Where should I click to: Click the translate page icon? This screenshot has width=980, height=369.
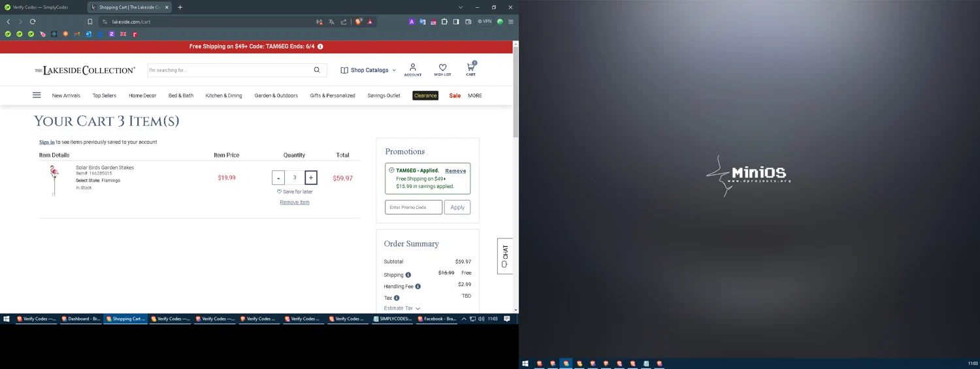[331, 22]
